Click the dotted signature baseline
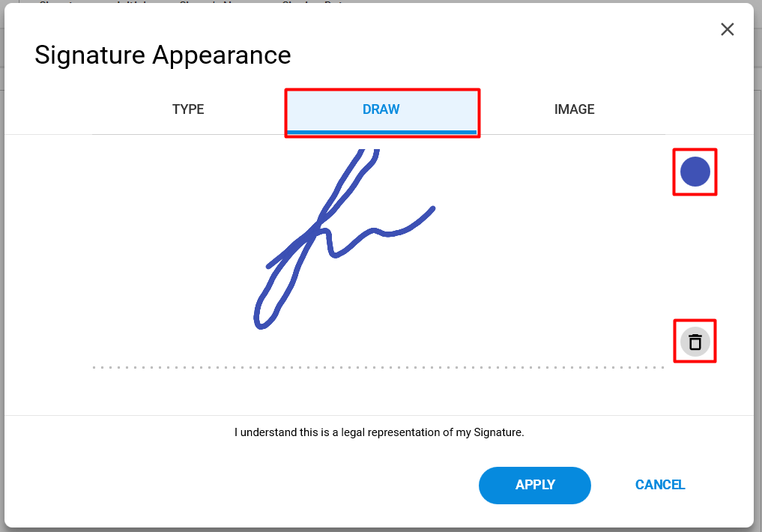Image resolution: width=762 pixels, height=532 pixels. pos(378,367)
